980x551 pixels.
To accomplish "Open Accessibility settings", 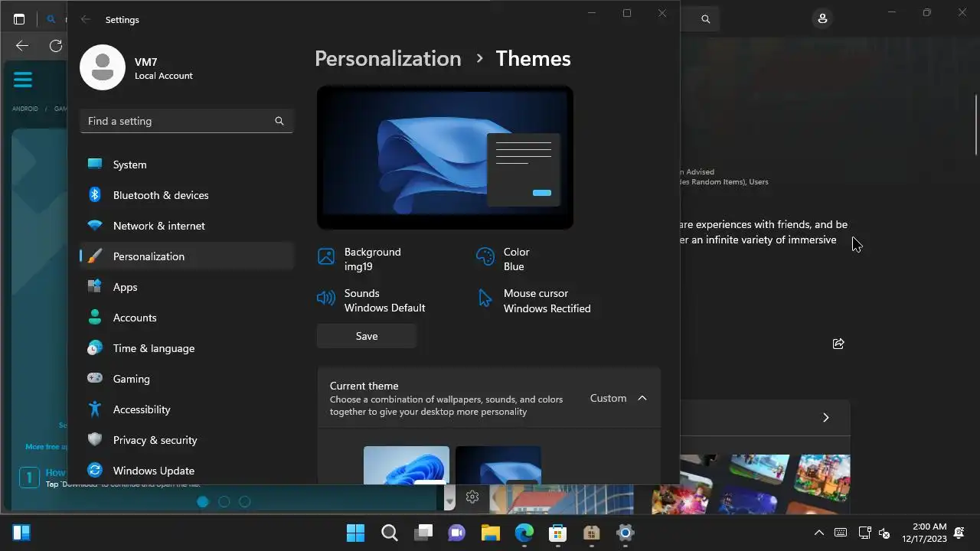I will 187,409.
